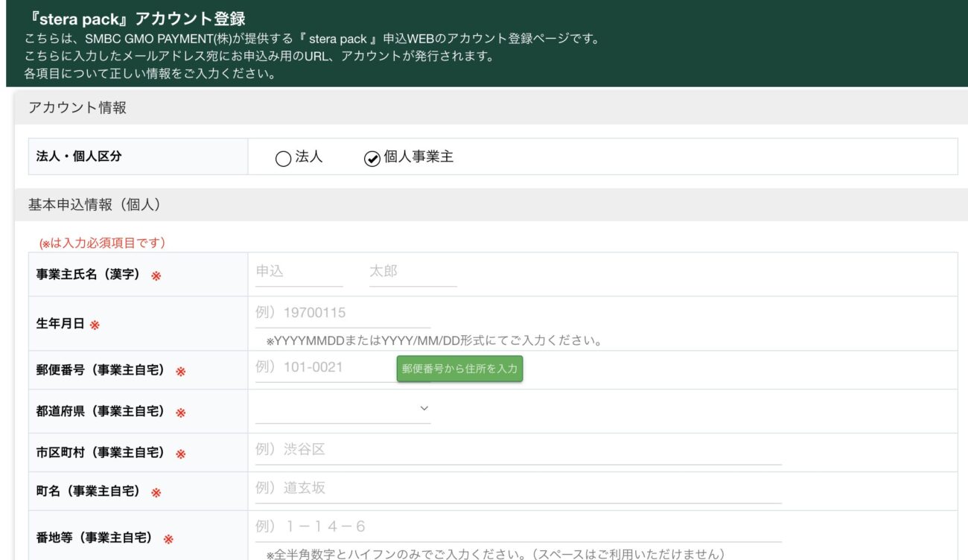Open the 都道府県 prefecture dropdown

(x=343, y=409)
